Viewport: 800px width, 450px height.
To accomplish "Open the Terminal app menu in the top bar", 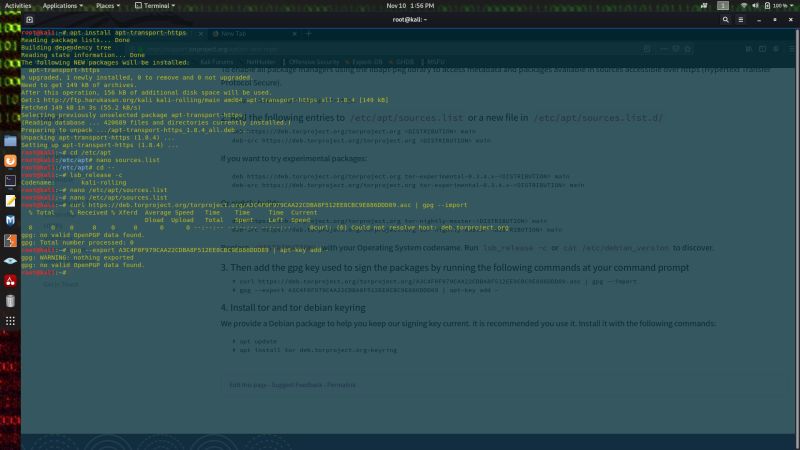I will (155, 6).
